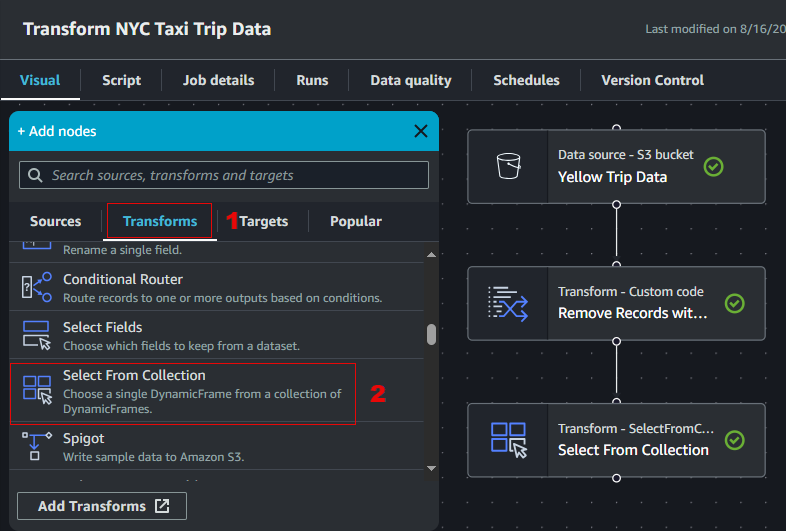This screenshot has width=786, height=531.
Task: Click output connector below Yellow Trip Data node
Action: (x=617, y=205)
